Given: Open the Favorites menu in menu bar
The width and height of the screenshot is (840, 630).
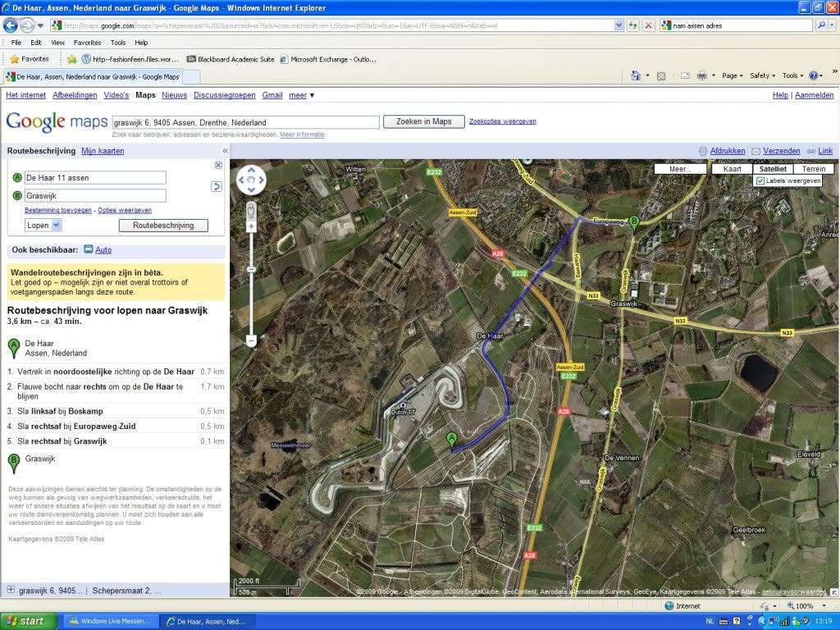Looking at the screenshot, I should pyautogui.click(x=87, y=43).
